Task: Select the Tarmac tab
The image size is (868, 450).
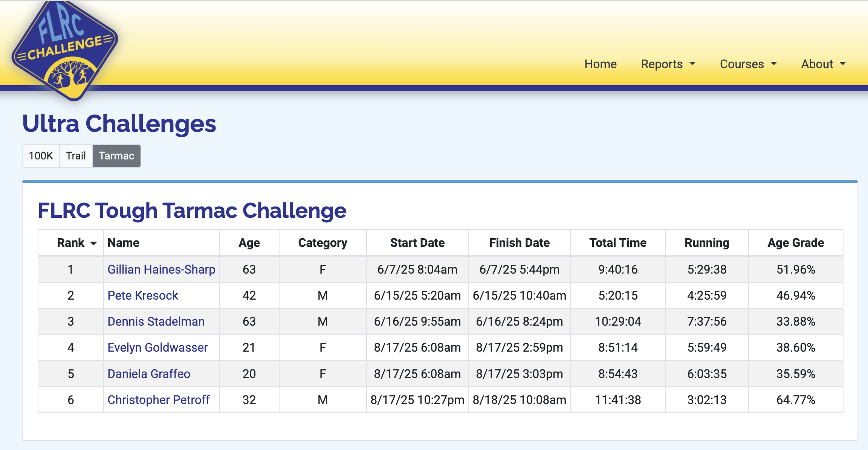Action: click(116, 156)
